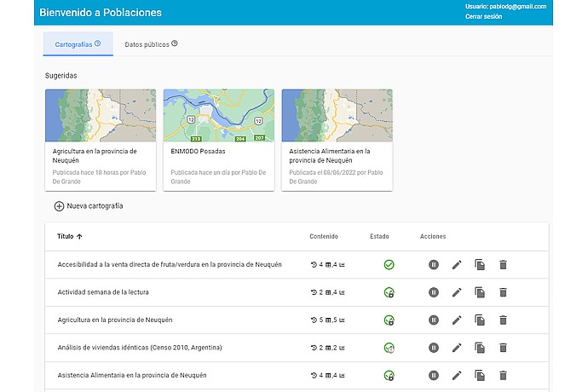
Task: Delete the Actividad semana de la lectura row
Action: [504, 292]
